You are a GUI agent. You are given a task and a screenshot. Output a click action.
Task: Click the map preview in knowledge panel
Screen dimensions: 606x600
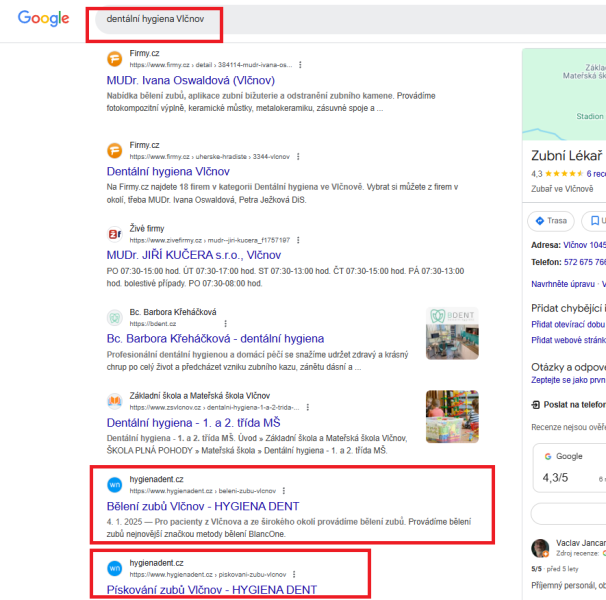coord(564,94)
